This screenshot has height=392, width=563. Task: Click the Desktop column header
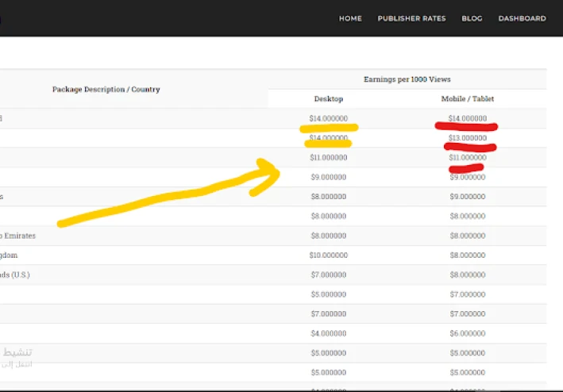329,98
